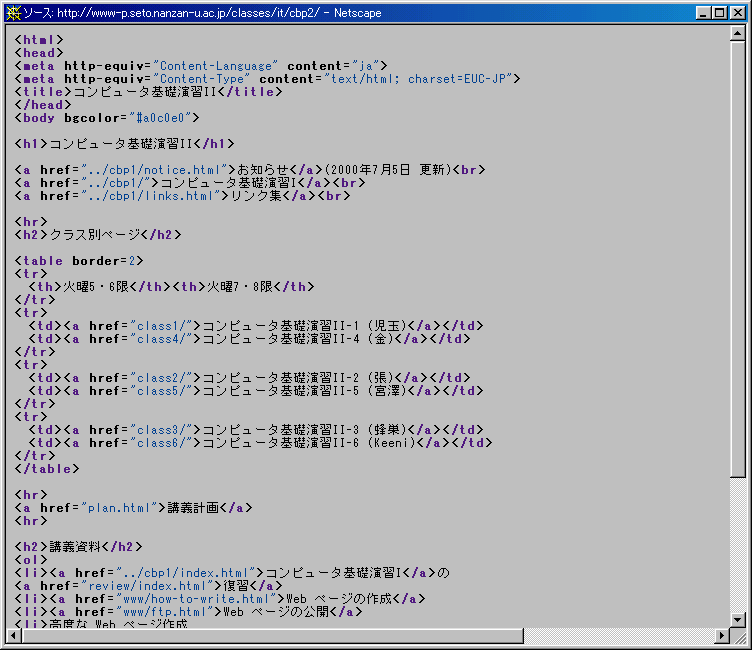Image resolution: width=752 pixels, height=650 pixels.
Task: Click the horizontal scrollbar left arrow
Action: [14, 636]
